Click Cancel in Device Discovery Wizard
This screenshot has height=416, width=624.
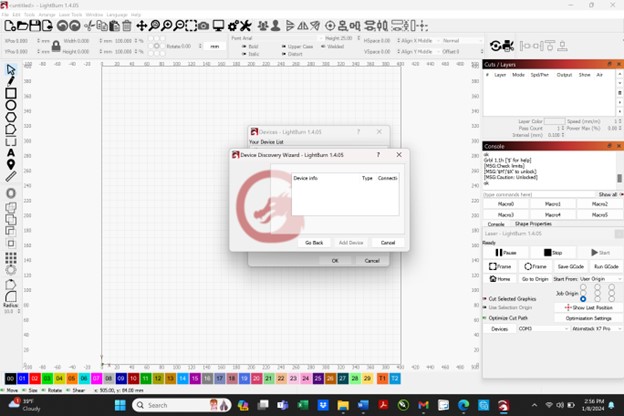[388, 242]
